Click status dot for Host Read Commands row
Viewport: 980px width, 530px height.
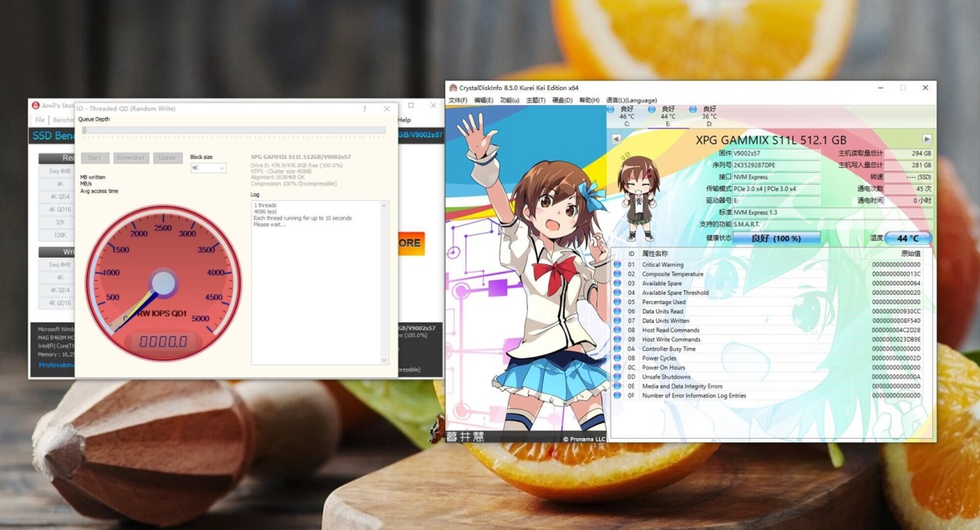tap(617, 330)
